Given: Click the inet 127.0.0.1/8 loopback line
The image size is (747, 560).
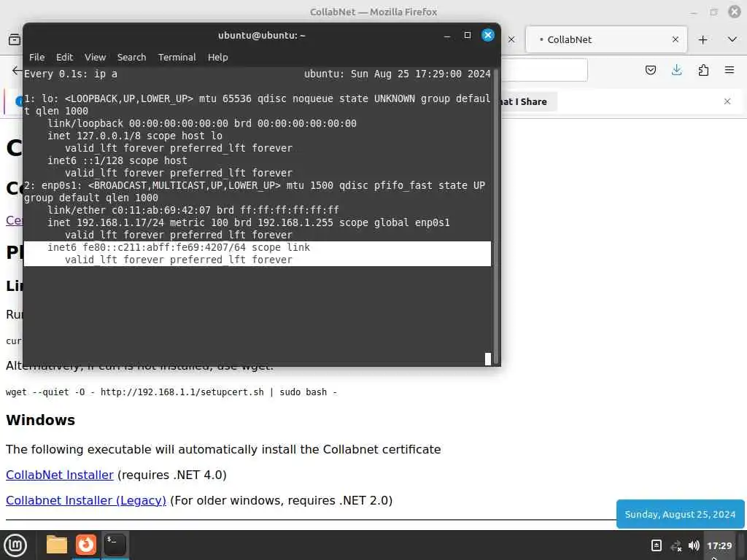Looking at the screenshot, I should click(x=135, y=136).
